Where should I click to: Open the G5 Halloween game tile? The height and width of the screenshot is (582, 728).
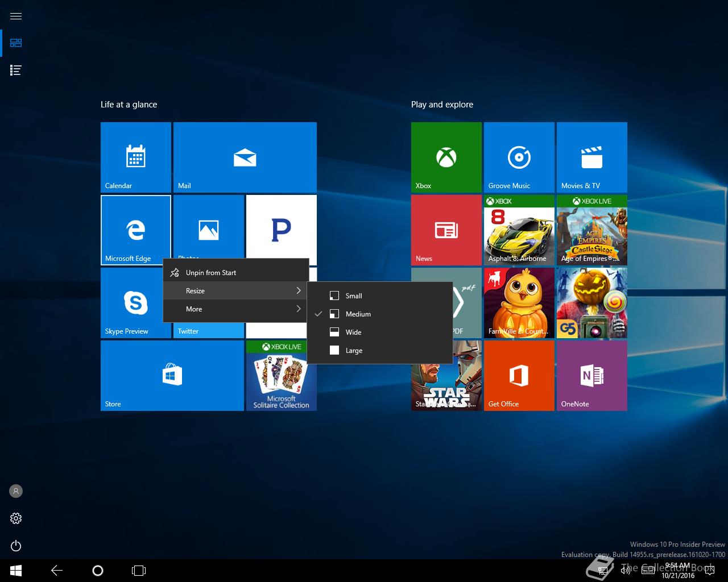592,303
